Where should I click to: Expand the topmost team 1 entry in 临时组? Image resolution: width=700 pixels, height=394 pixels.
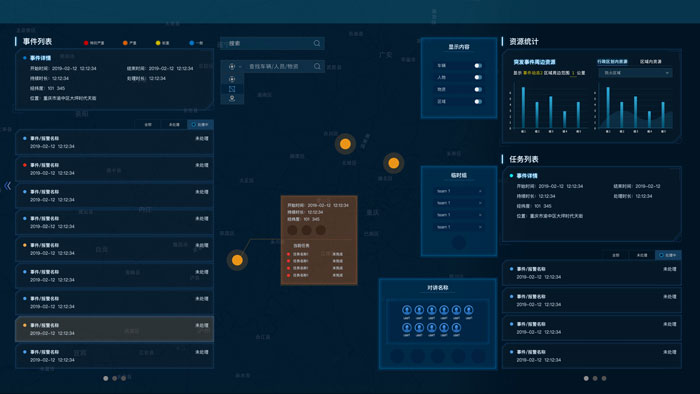pos(458,191)
